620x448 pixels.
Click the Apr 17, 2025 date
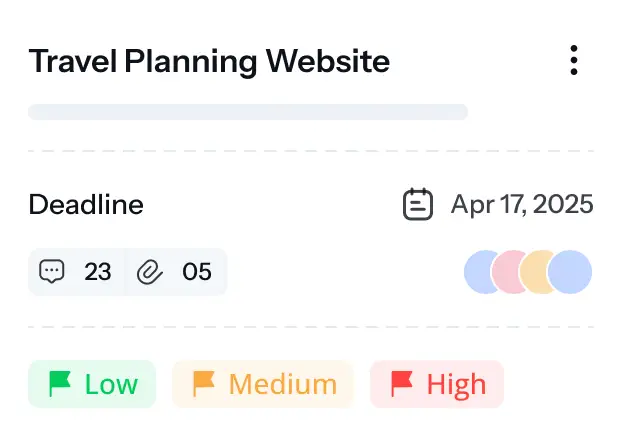pyautogui.click(x=522, y=204)
